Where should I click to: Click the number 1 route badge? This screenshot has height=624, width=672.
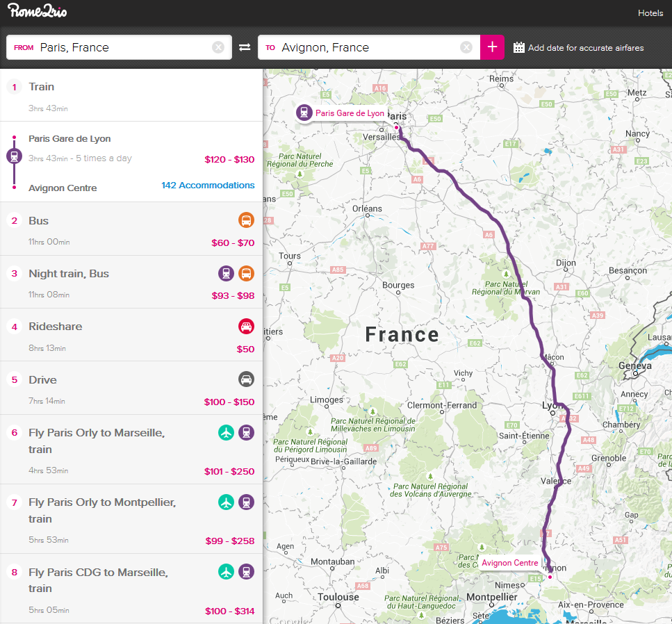(14, 87)
